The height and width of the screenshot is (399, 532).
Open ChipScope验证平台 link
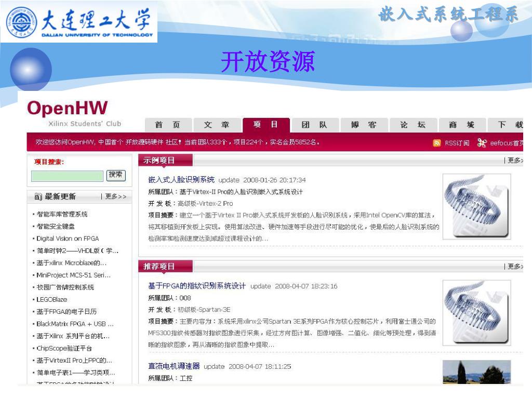pos(64,349)
